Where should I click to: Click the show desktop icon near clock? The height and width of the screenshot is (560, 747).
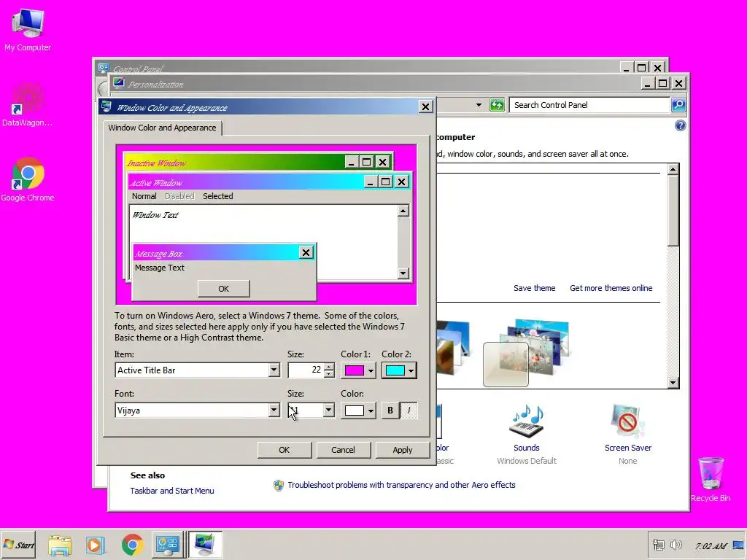pos(738,545)
